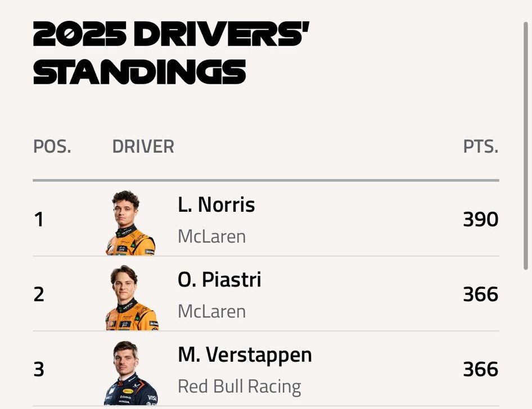This screenshot has width=532, height=409.
Task: Open the M. Verstappen driver link
Action: pyautogui.click(x=245, y=355)
